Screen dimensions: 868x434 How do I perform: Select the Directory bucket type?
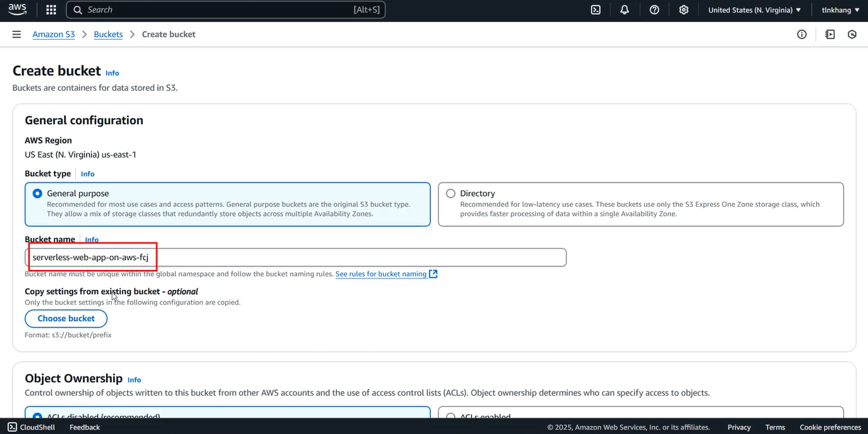tap(451, 193)
